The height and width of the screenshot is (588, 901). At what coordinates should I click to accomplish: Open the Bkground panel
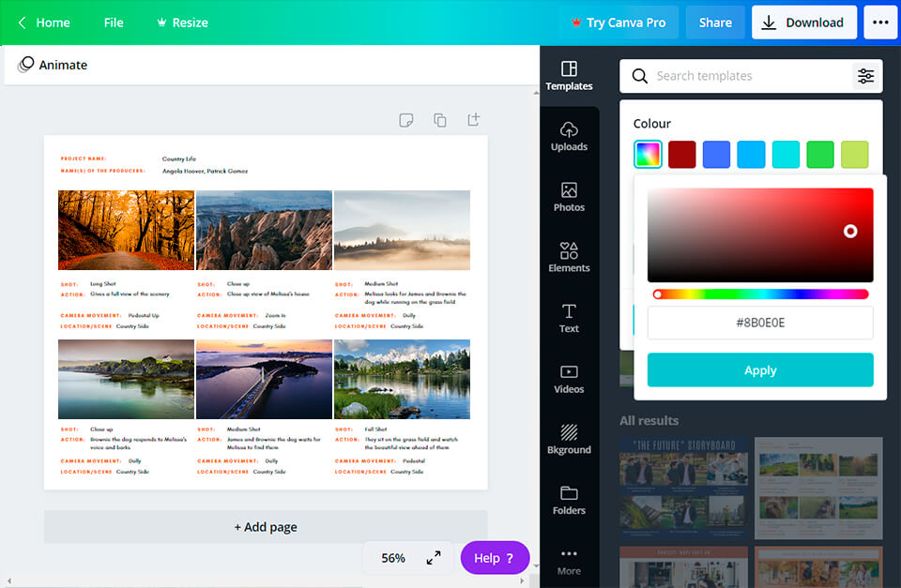(569, 441)
